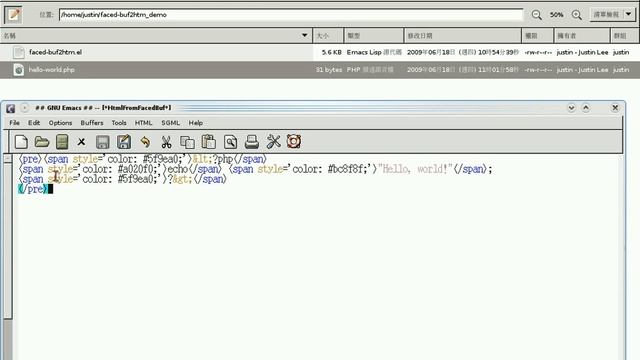Sort by the group column header
The height and width of the screenshot is (360, 640).
[624, 36]
